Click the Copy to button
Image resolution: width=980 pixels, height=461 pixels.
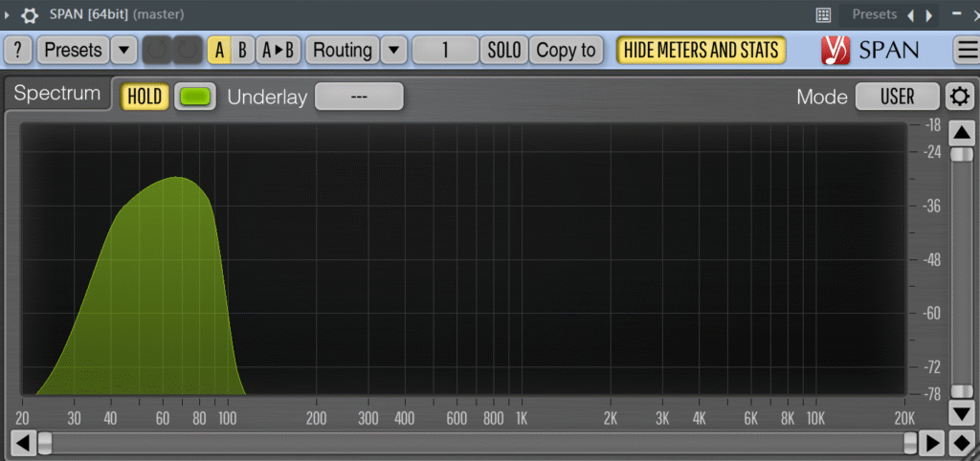click(567, 51)
